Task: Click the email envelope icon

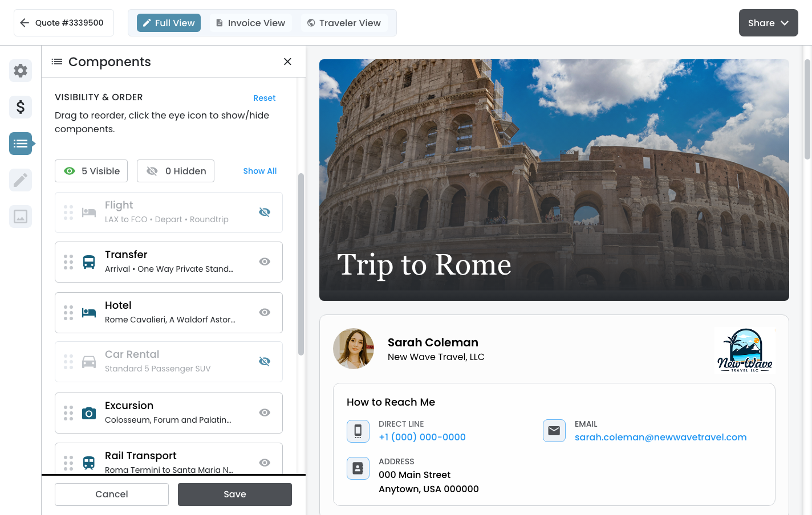Action: 554,431
